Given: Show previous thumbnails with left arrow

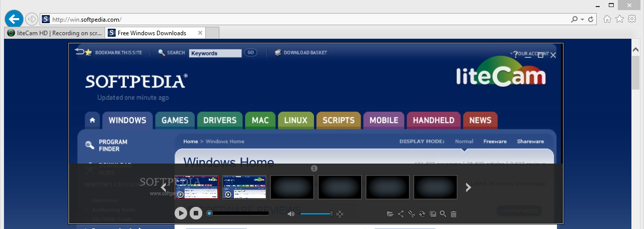Looking at the screenshot, I should point(164,187).
